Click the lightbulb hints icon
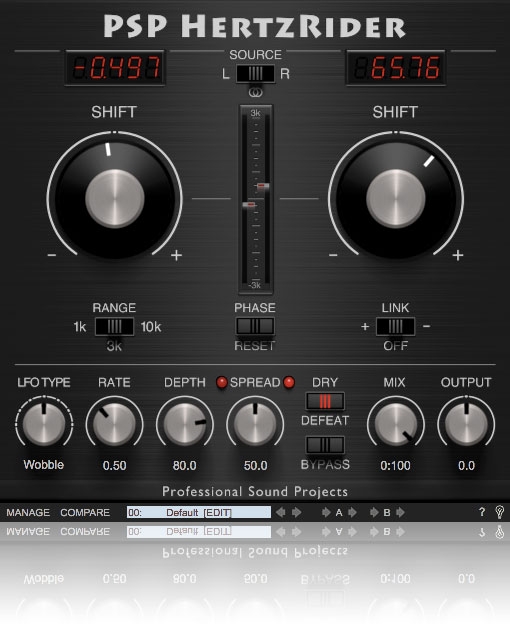 pyautogui.click(x=499, y=512)
